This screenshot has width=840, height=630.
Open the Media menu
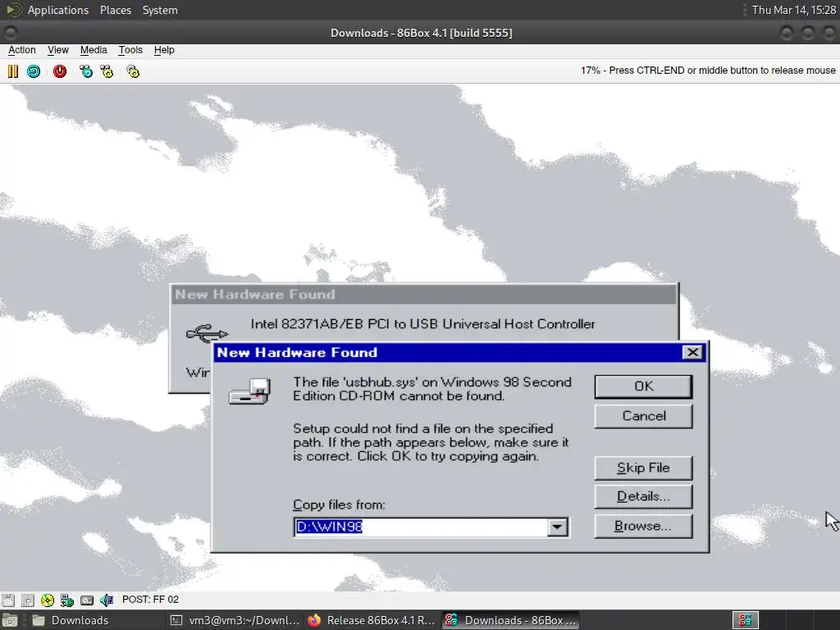tap(94, 50)
